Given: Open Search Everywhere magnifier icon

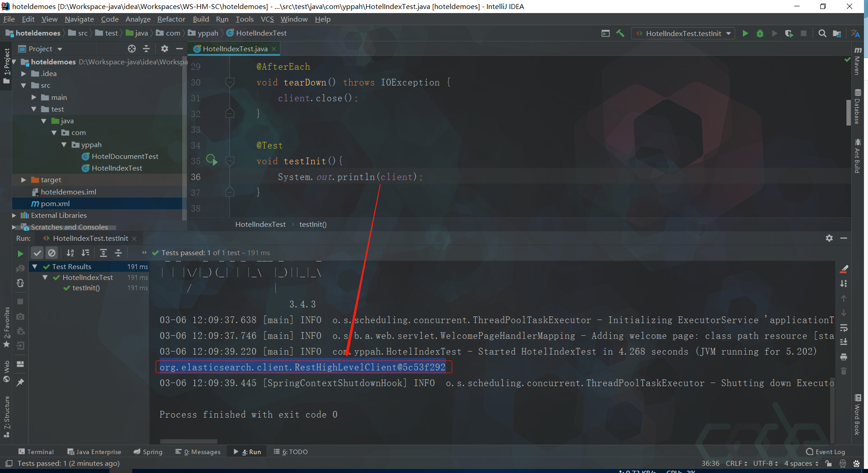Looking at the screenshot, I should tap(822, 33).
